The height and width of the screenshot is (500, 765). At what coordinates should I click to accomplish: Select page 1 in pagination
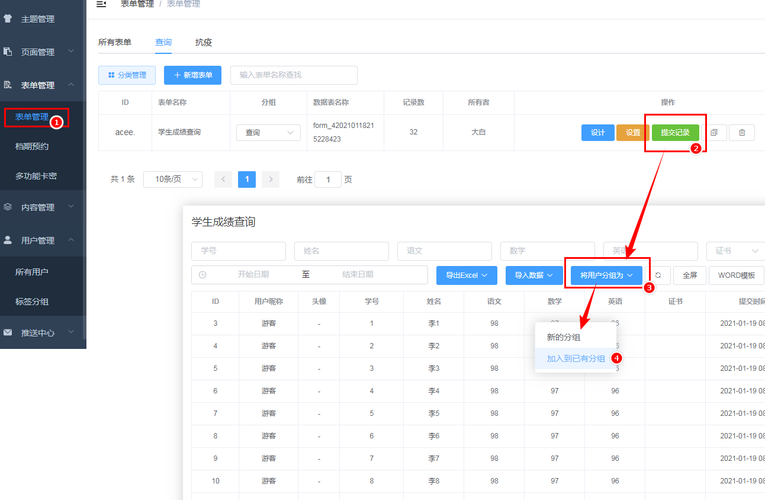tap(247, 180)
